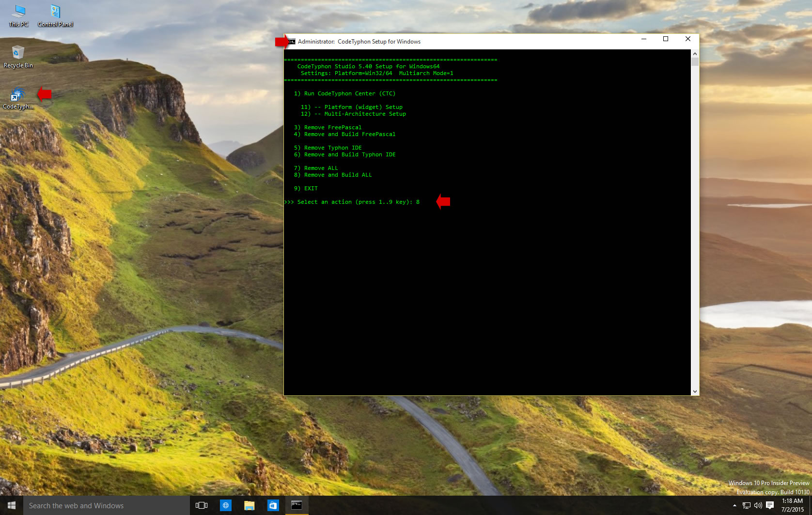The image size is (812, 515).
Task: Close the CodeTyphon Setup window
Action: click(x=688, y=39)
